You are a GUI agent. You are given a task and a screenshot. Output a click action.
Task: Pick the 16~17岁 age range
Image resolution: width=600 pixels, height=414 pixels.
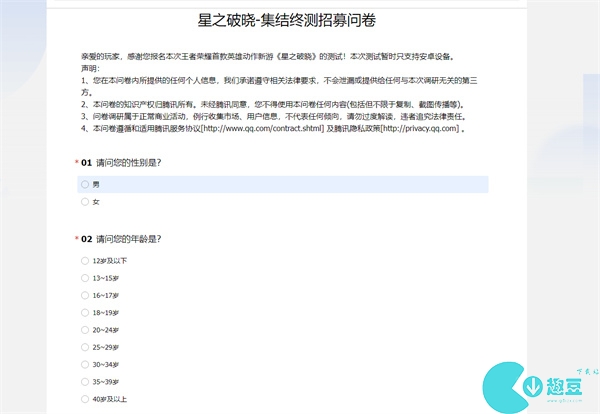point(85,296)
